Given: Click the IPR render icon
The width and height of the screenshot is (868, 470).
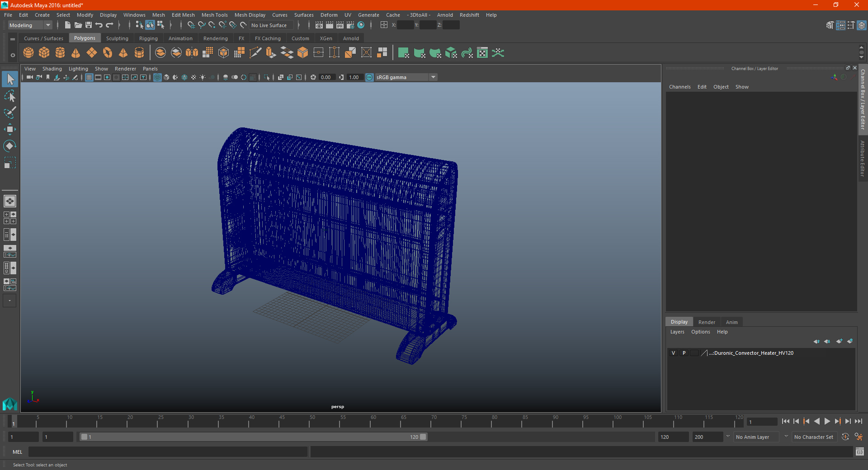Looking at the screenshot, I should (340, 25).
